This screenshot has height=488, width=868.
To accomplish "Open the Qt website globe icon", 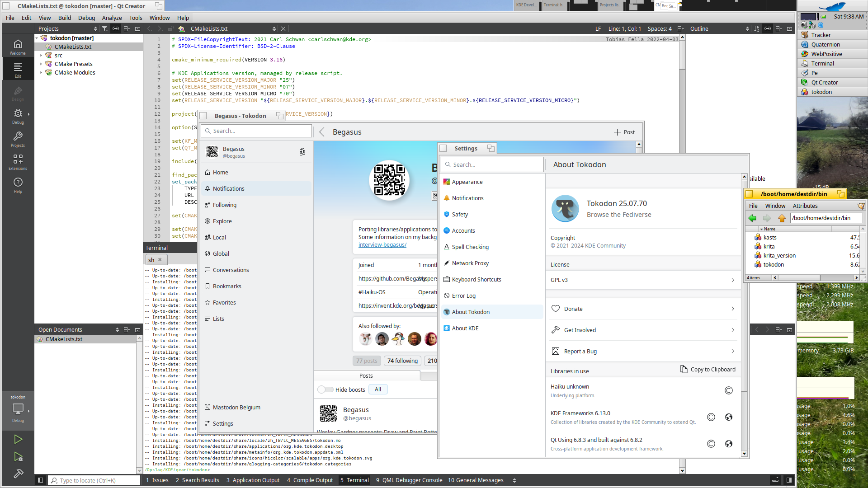I will click(x=729, y=444).
